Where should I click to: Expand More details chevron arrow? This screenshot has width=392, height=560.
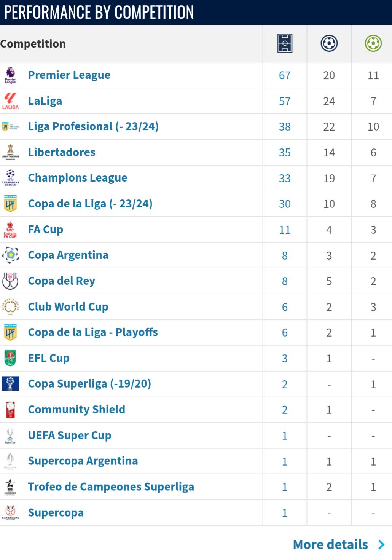pyautogui.click(x=381, y=545)
